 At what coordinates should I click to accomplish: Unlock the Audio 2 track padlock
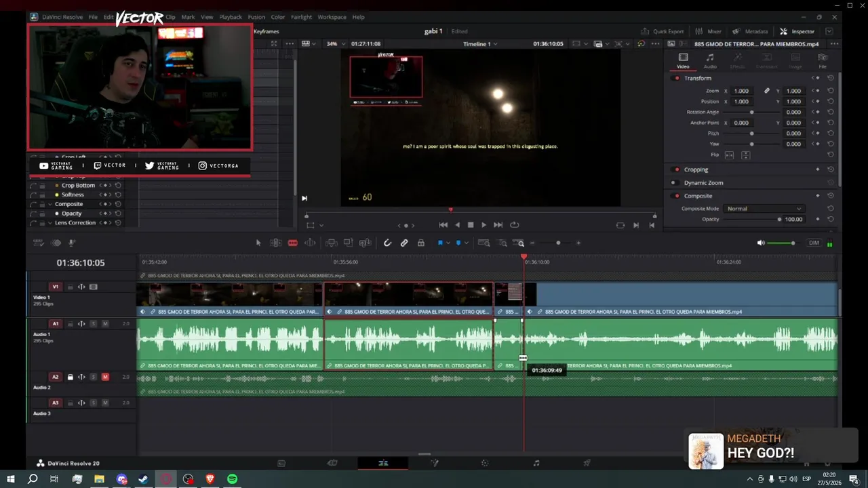tap(70, 377)
